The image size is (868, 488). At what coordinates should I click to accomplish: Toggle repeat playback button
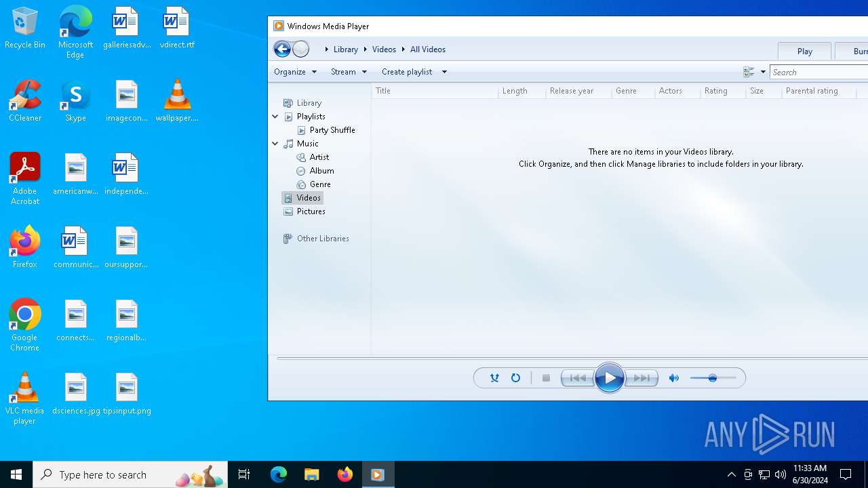click(x=515, y=378)
